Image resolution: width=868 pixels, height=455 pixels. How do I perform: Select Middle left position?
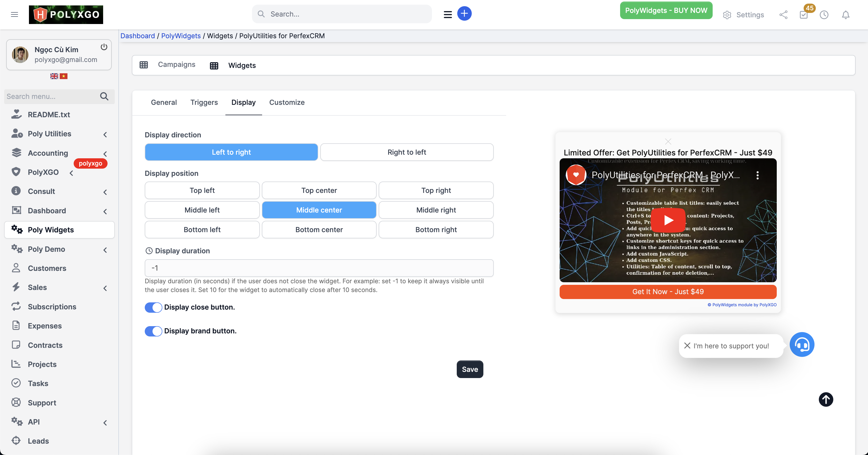[x=202, y=210]
